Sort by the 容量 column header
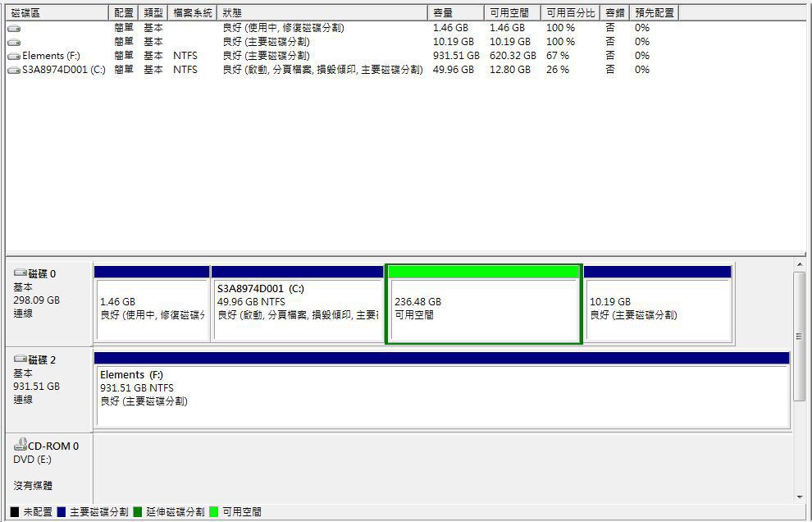The image size is (812, 522). tap(456, 13)
